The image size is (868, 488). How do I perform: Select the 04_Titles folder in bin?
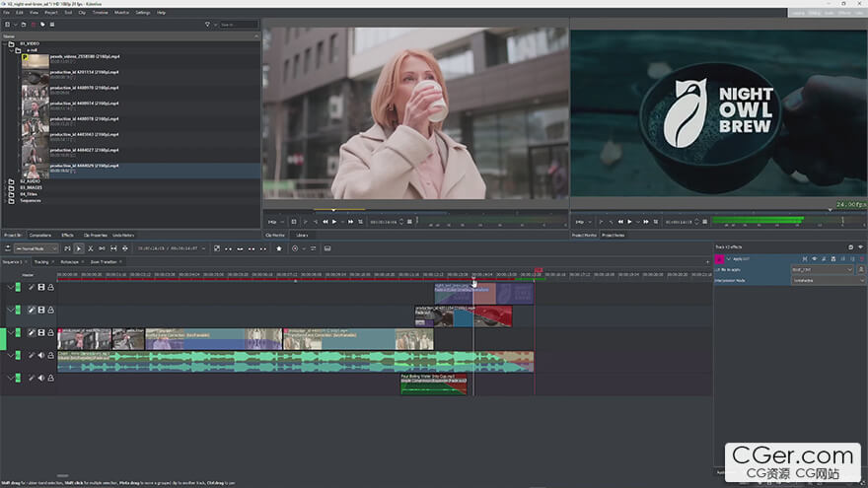click(x=29, y=194)
